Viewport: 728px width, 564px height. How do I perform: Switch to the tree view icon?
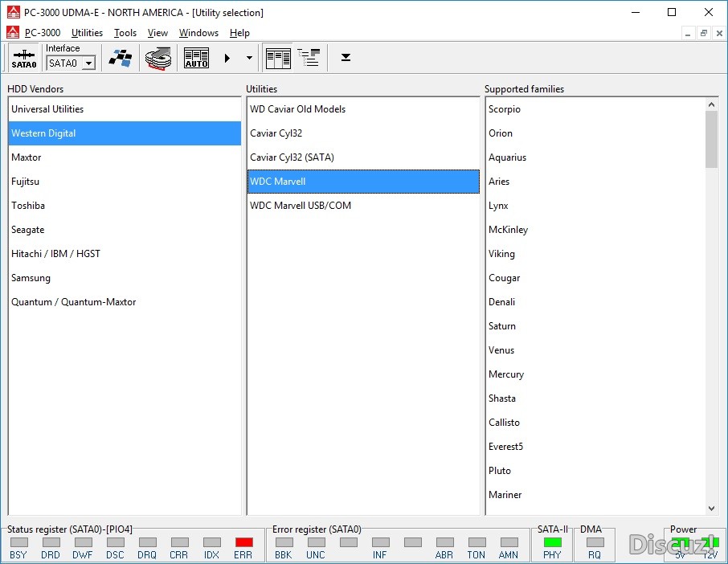coord(309,58)
